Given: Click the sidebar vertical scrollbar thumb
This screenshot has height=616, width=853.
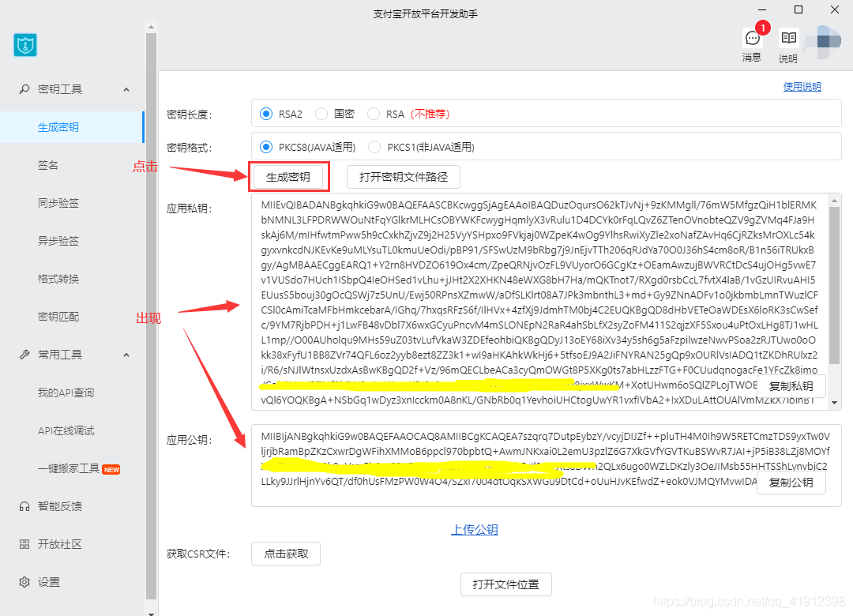Looking at the screenshot, I should [x=151, y=317].
